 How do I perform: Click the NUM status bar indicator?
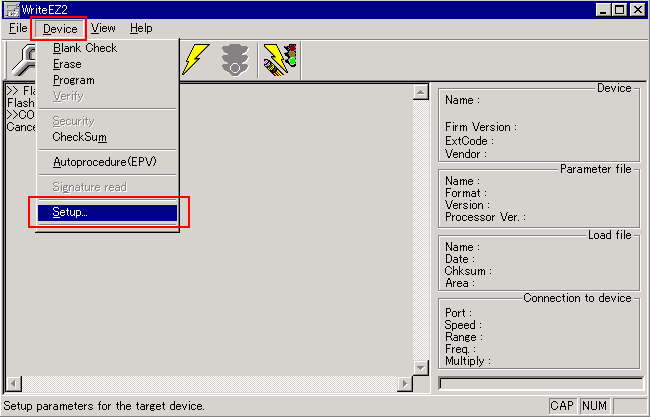click(x=594, y=405)
